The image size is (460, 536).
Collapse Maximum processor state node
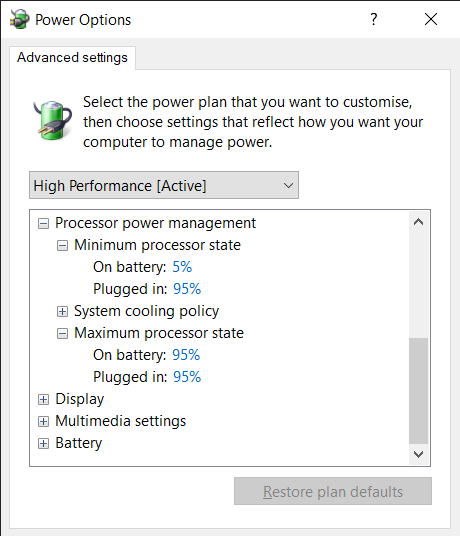click(x=62, y=333)
